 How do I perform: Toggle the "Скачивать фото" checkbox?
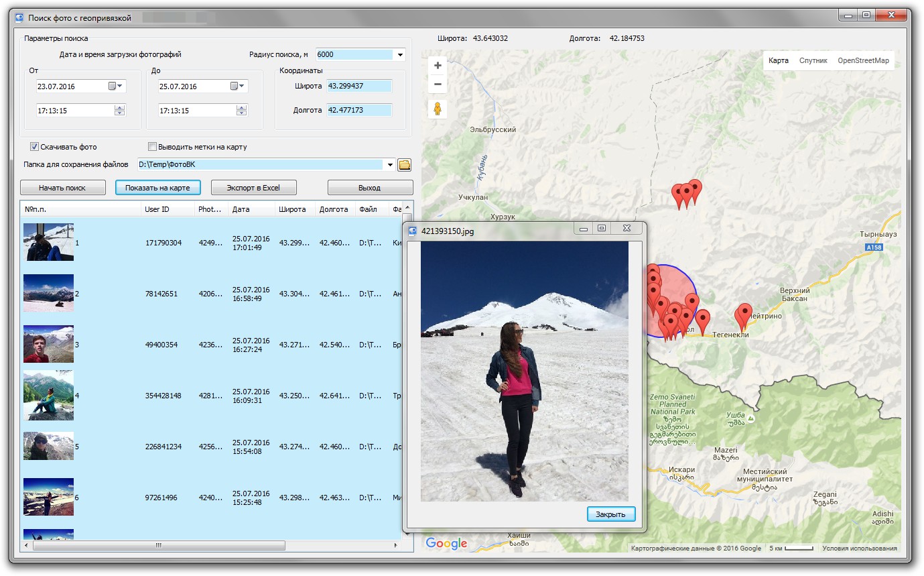[34, 147]
